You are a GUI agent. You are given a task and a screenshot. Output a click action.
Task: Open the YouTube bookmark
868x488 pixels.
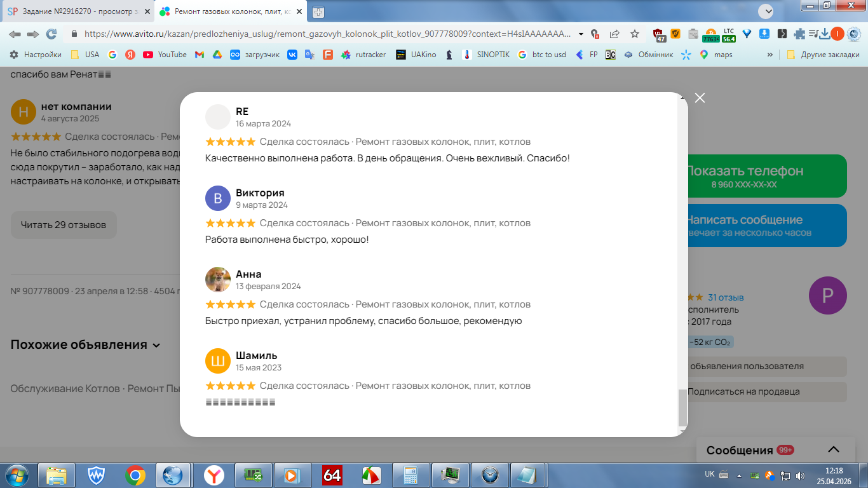(x=165, y=55)
